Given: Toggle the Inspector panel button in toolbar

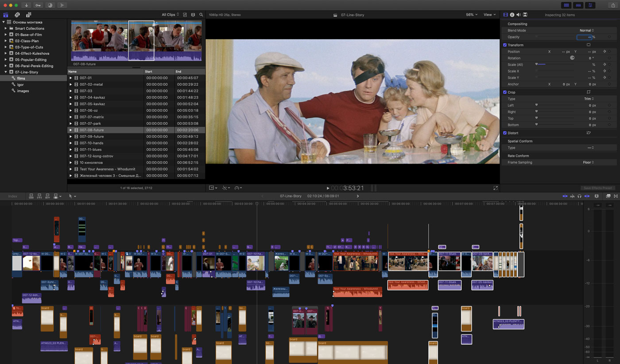Looking at the screenshot, I should 590,5.
